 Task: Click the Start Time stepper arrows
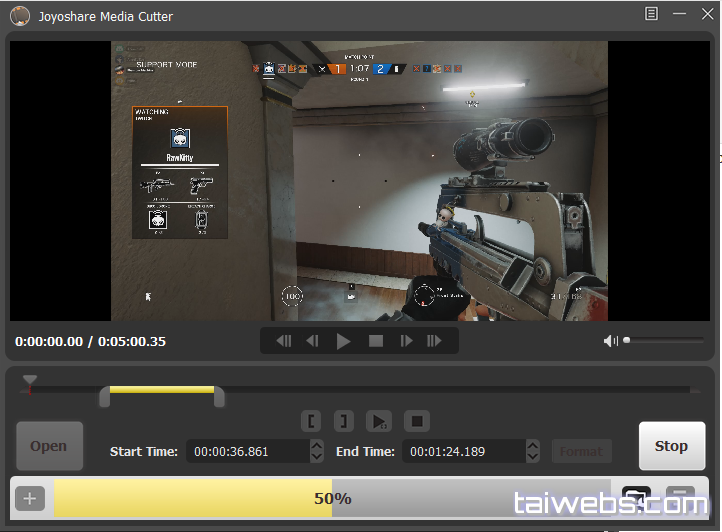tap(317, 451)
